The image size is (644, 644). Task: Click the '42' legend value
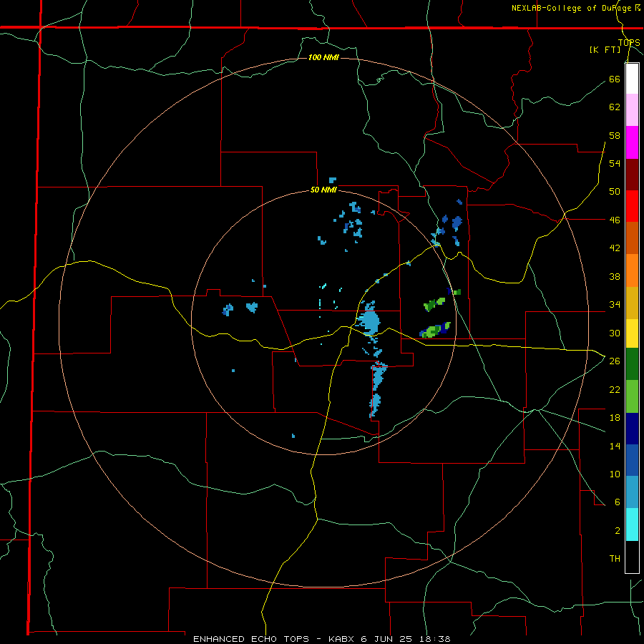615,248
